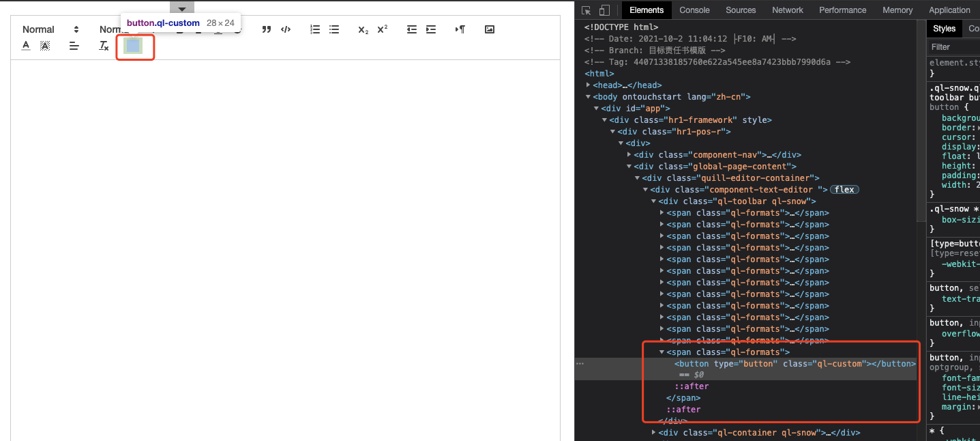Click the blockquote icon in editor toolbar
980x441 pixels.
[x=267, y=29]
